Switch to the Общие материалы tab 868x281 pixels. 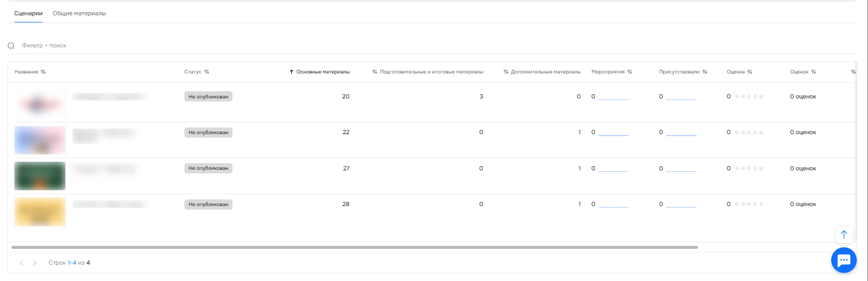[x=79, y=13]
